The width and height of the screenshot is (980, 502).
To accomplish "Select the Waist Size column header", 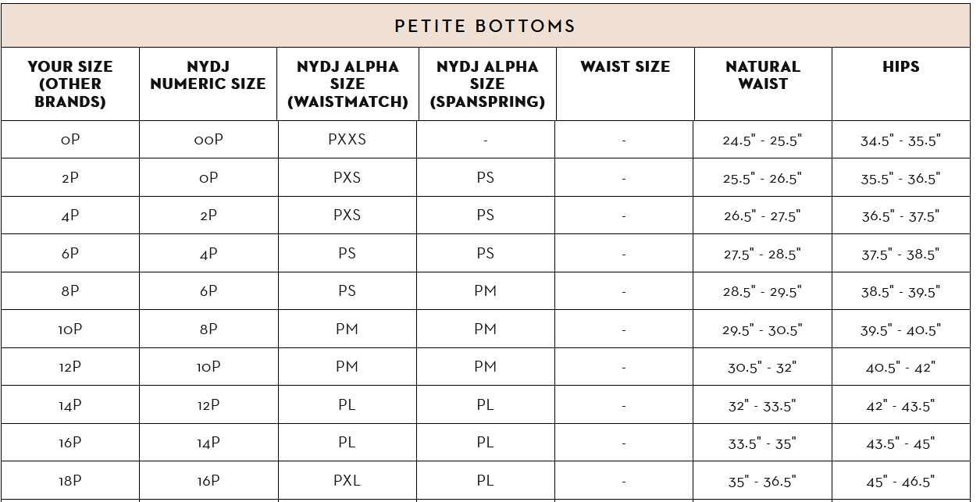I will (x=625, y=67).
